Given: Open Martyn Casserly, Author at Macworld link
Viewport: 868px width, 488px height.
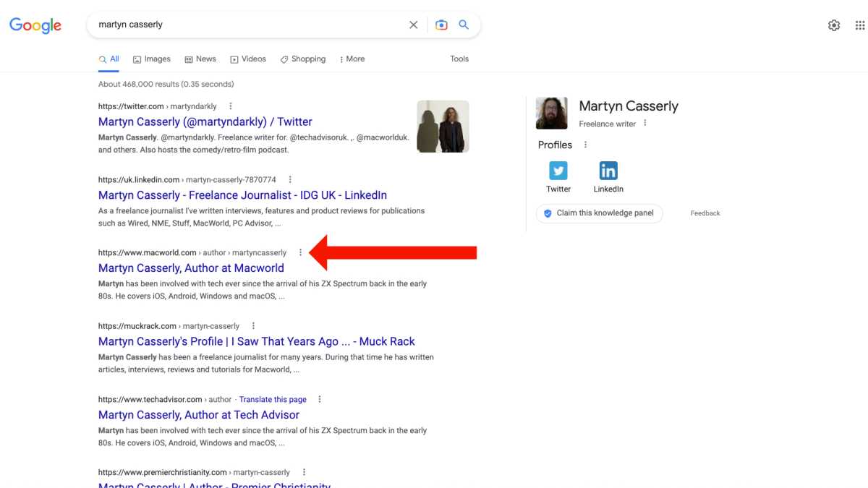Looking at the screenshot, I should coord(191,268).
